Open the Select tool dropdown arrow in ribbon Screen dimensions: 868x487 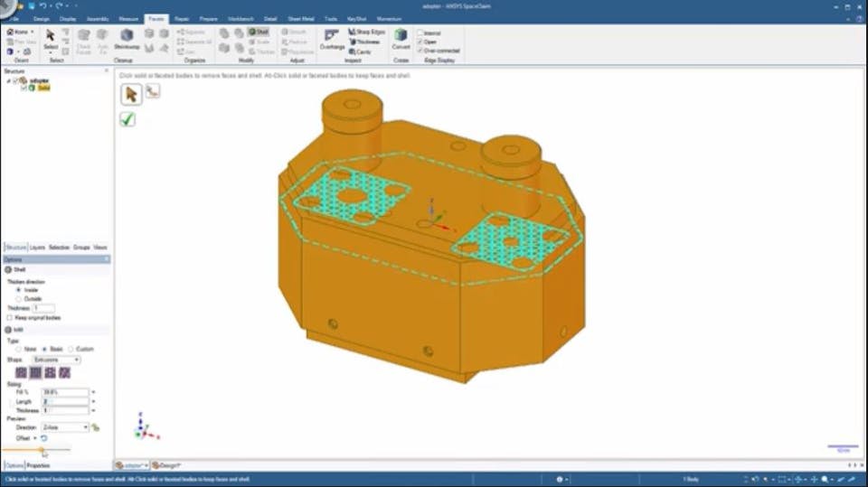coord(51,52)
